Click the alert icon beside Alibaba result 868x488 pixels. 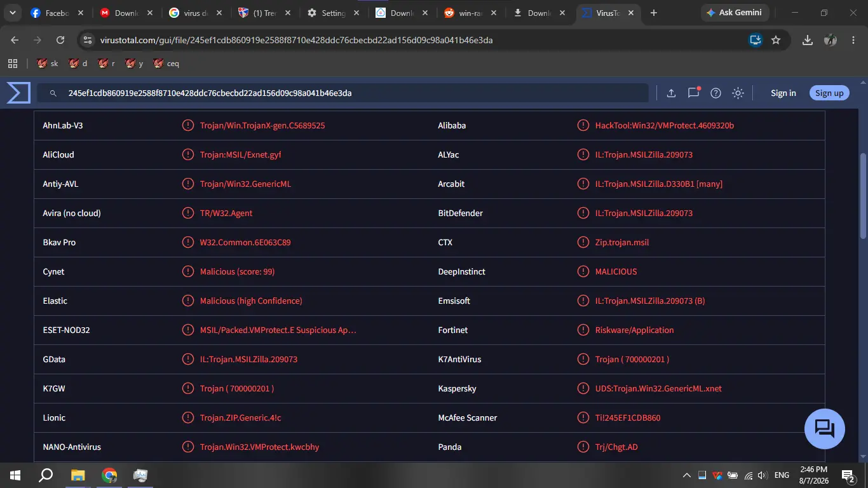click(583, 125)
